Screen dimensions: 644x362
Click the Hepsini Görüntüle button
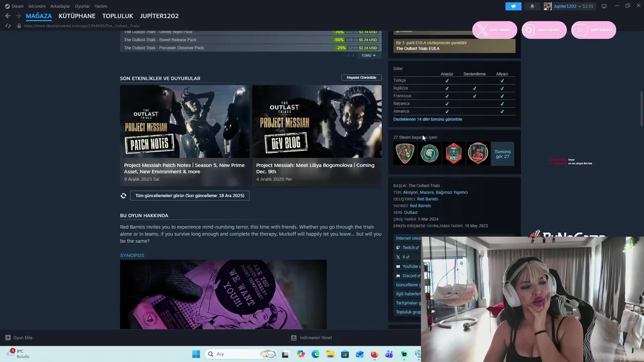click(x=361, y=77)
